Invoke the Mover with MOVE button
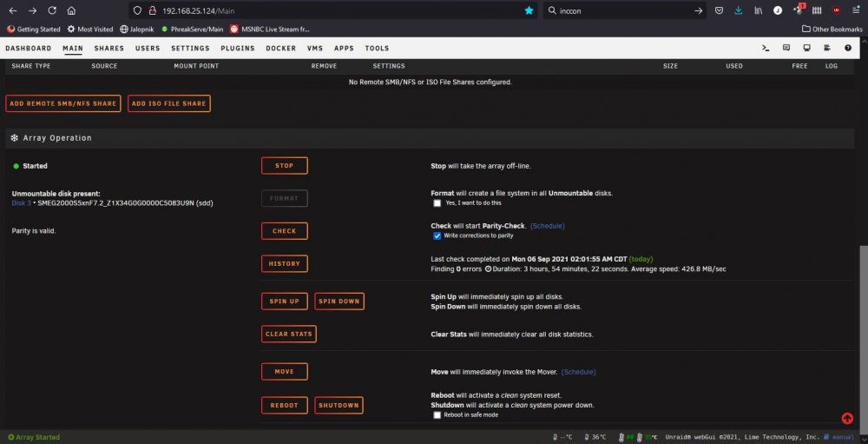The height and width of the screenshot is (444, 868). click(285, 372)
